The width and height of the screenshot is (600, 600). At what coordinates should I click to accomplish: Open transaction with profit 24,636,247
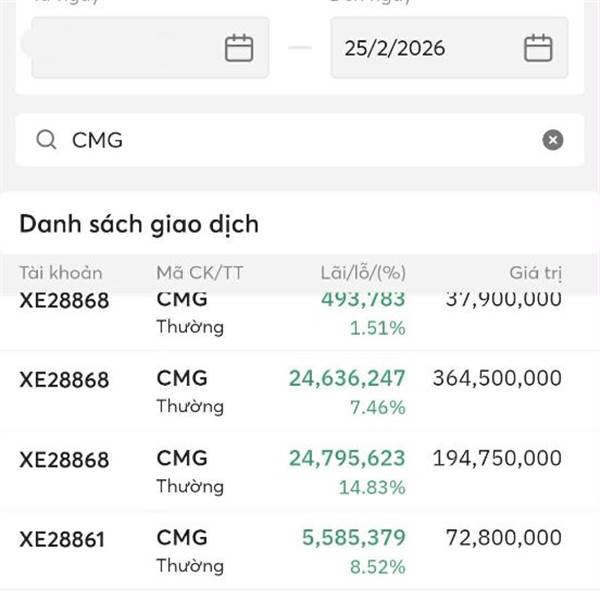point(347,378)
